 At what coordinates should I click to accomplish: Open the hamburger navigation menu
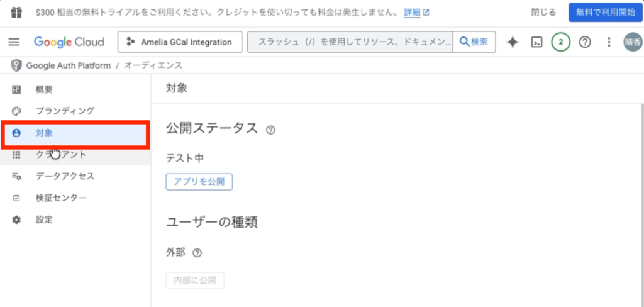(x=14, y=42)
